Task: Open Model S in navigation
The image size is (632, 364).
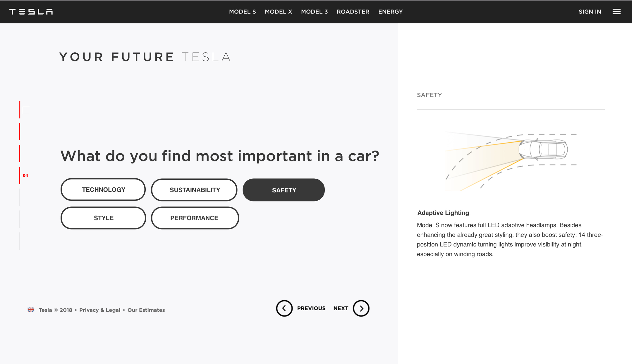Action: (243, 12)
